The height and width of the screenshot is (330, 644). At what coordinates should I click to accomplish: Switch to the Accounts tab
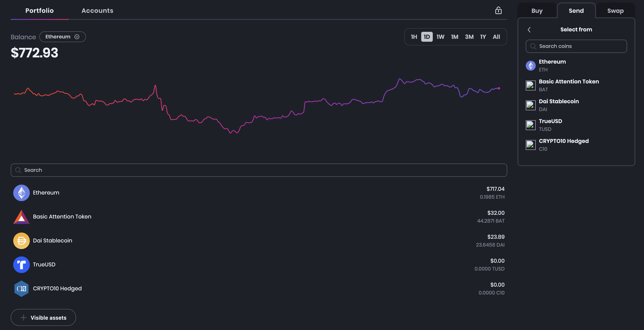click(97, 11)
